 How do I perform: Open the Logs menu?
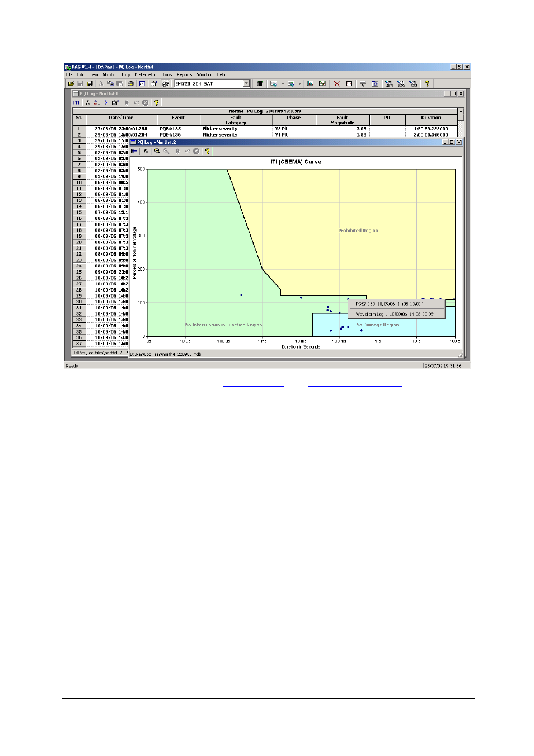(126, 74)
